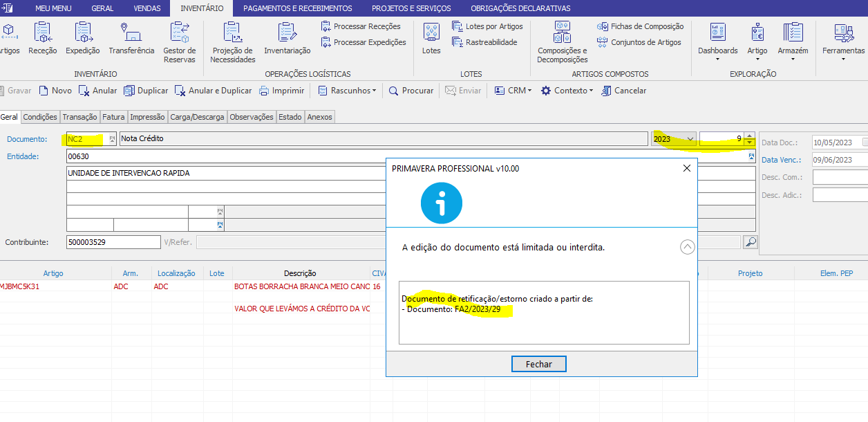Collapse the dialog details chevron
Viewport: 868px width, 422px height.
click(688, 247)
